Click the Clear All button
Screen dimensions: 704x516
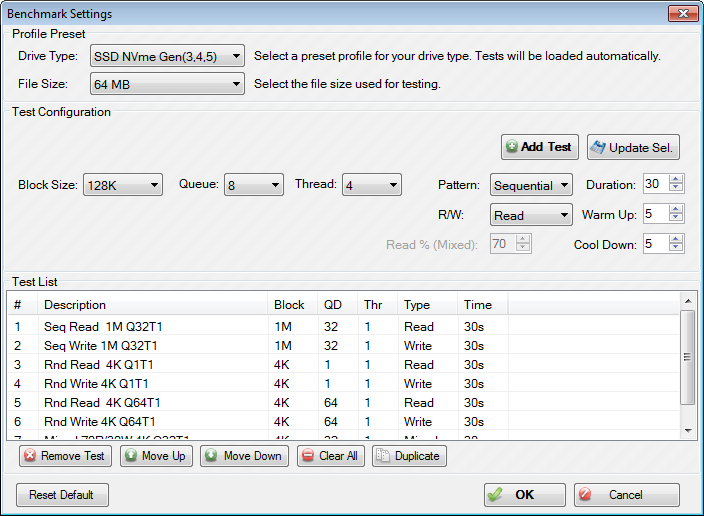pyautogui.click(x=330, y=456)
